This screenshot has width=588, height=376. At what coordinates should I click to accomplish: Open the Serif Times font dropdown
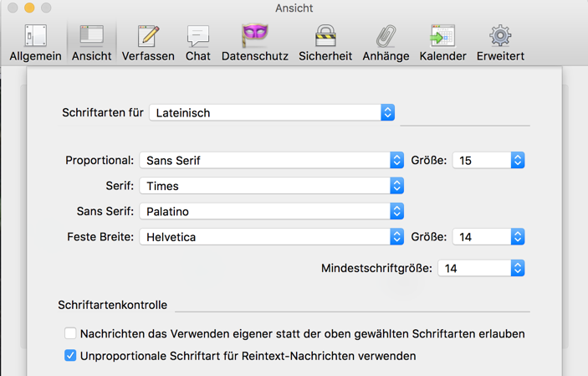[x=272, y=186]
